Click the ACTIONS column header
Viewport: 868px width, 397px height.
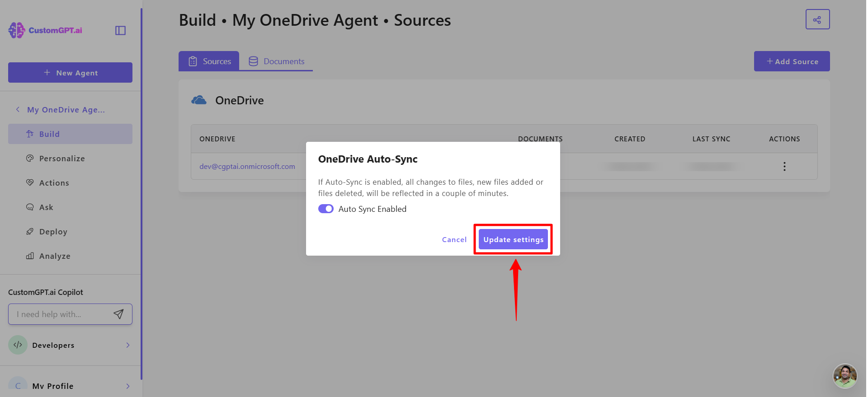pos(784,139)
